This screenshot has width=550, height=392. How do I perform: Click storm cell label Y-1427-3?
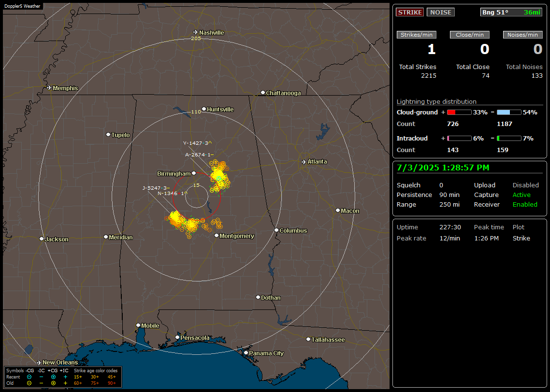pyautogui.click(x=197, y=143)
